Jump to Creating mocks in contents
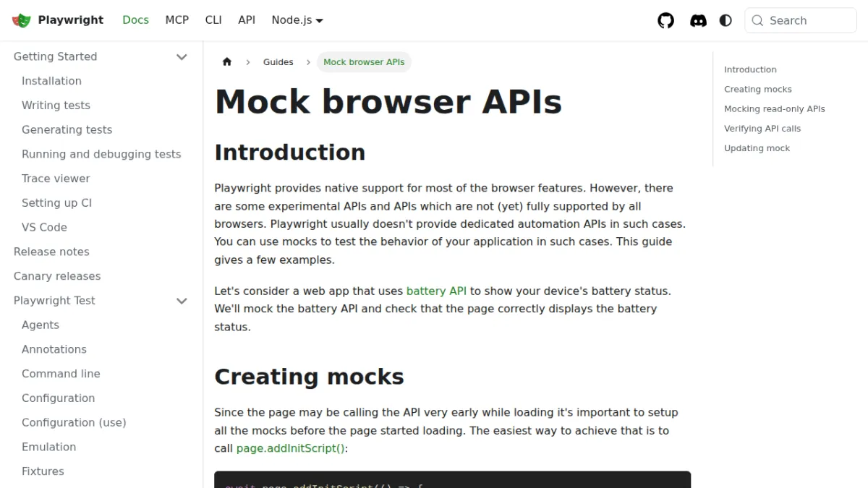Viewport: 868px width, 488px height. (x=758, y=90)
